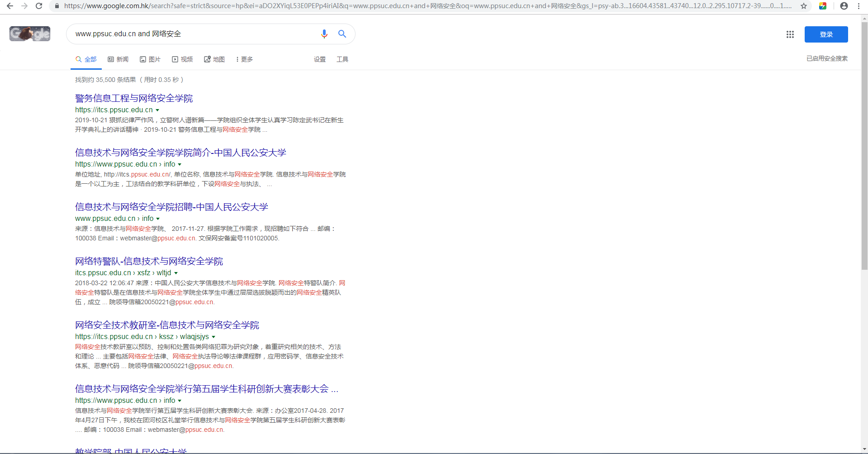This screenshot has width=868, height=454.
Task: Go forward to the next page
Action: [x=24, y=6]
